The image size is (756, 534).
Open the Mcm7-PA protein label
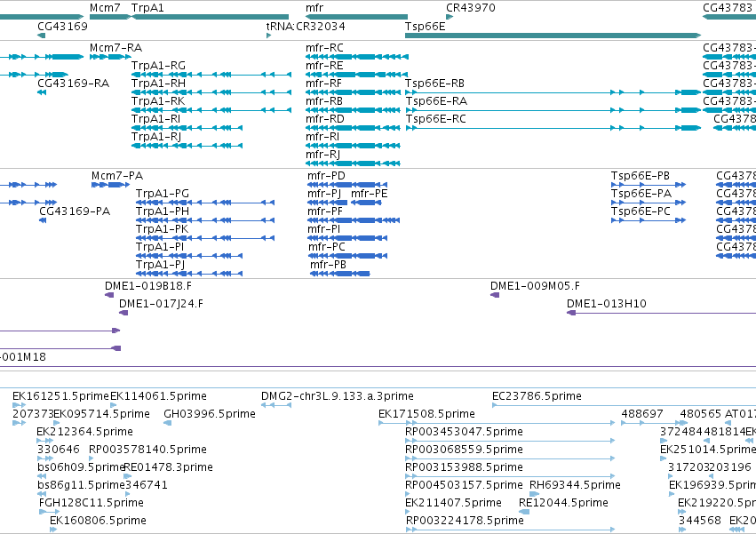coord(117,176)
